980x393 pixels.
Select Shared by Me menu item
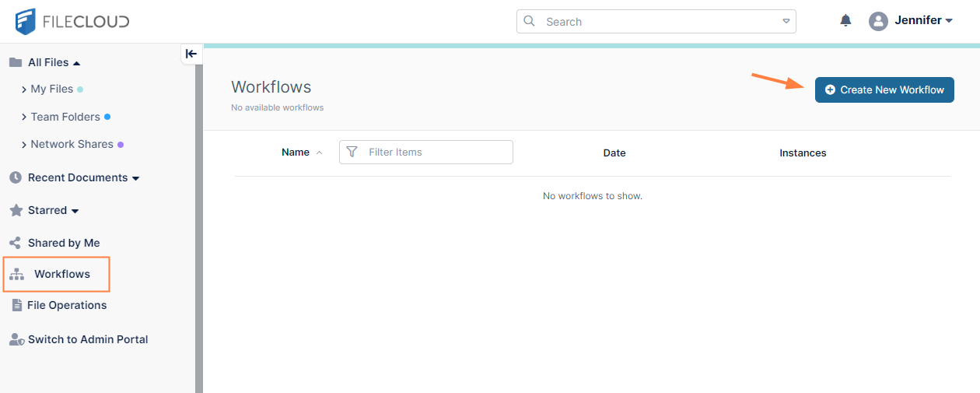coord(64,243)
